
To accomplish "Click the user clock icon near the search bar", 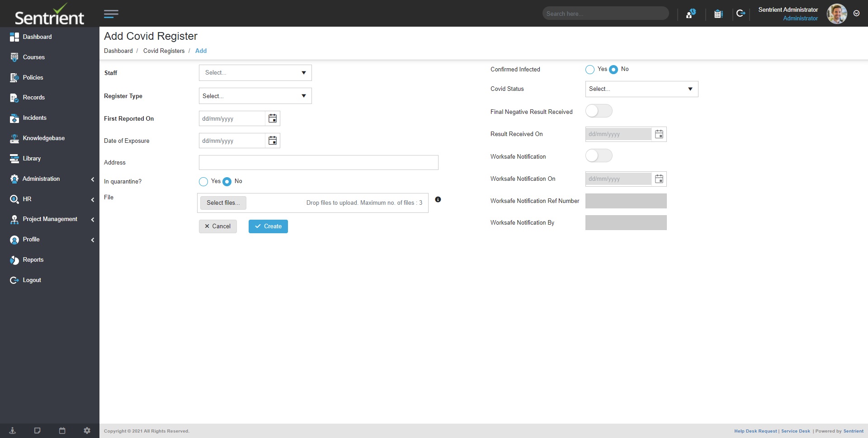I will [690, 14].
